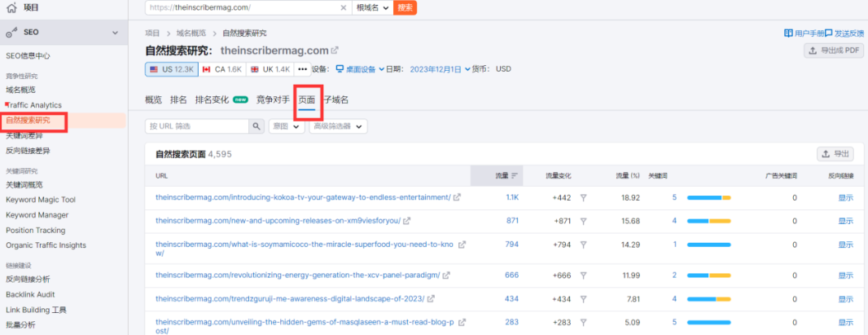Open the 意图 intent filter dropdown
The image size is (868, 335).
(x=287, y=126)
